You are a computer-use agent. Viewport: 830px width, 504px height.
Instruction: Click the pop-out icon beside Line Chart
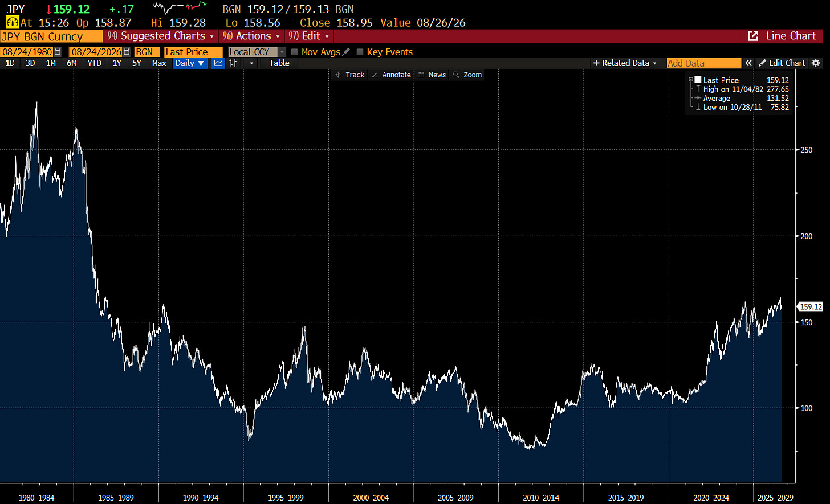coord(752,36)
